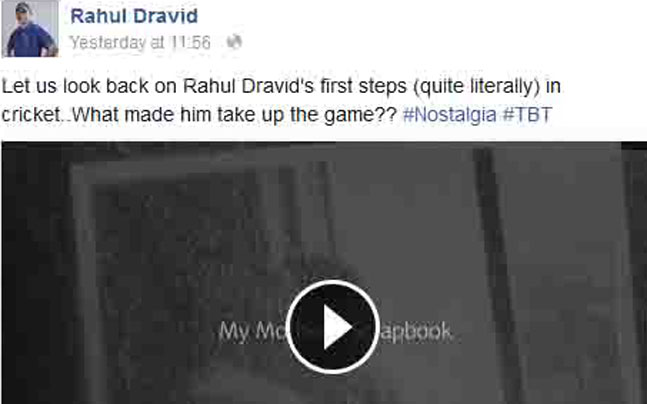Click the text 'What made him take up the game??'
The height and width of the screenshot is (404, 647).
pyautogui.click(x=234, y=114)
